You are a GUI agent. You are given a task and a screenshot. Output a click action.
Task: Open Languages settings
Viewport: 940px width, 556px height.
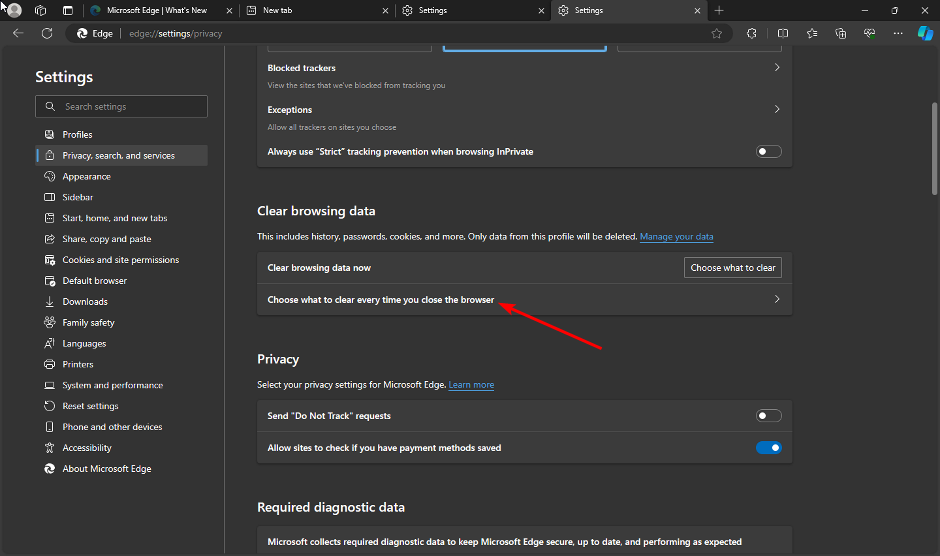coord(122,344)
